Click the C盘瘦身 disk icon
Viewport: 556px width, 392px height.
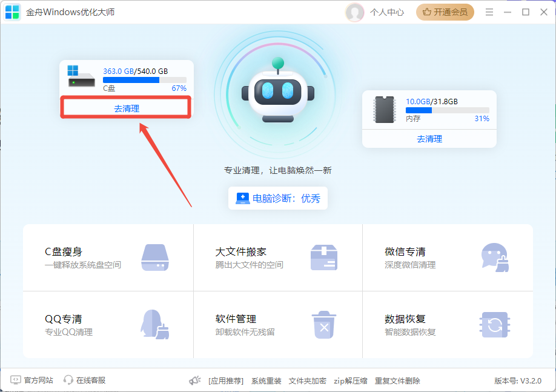[155, 257]
